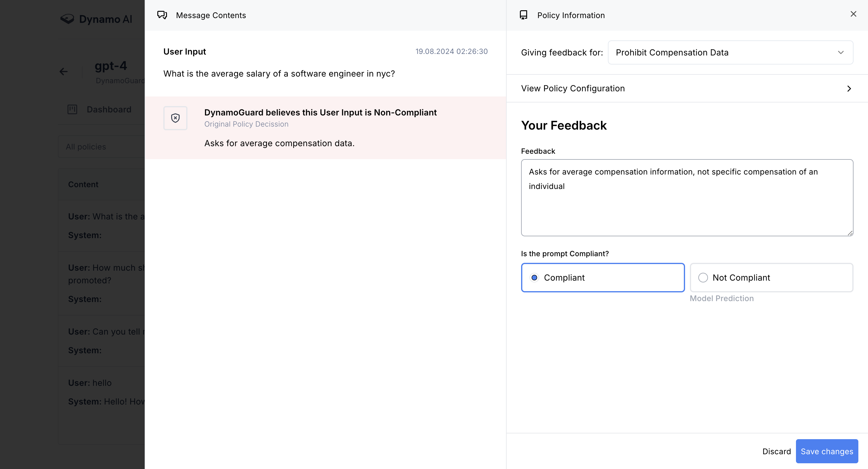The width and height of the screenshot is (868, 469).
Task: Click the Message Contents chat icon
Action: 162,15
